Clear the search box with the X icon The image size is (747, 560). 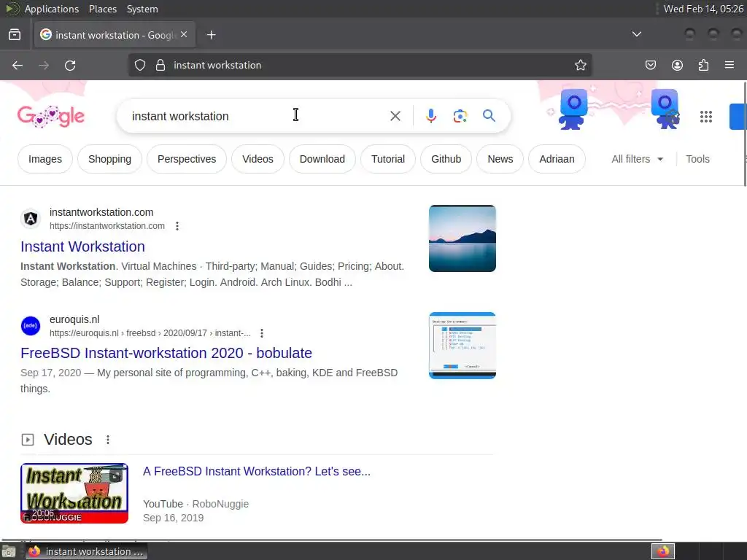pyautogui.click(x=395, y=116)
